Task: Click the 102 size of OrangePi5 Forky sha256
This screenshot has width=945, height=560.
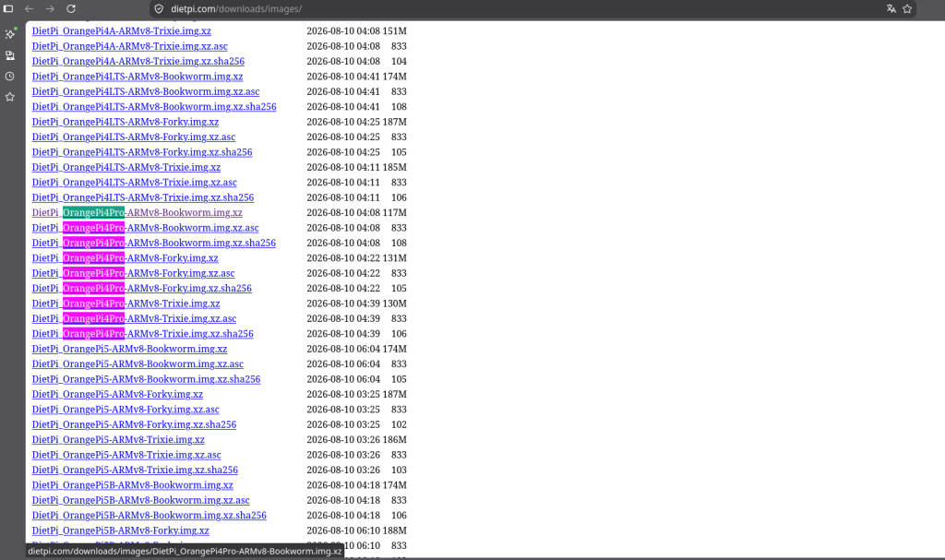Action: click(399, 424)
